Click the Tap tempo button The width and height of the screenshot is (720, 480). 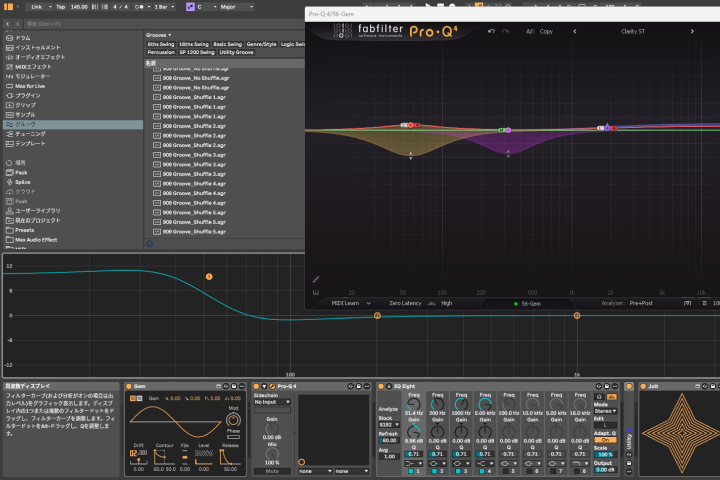(x=60, y=7)
